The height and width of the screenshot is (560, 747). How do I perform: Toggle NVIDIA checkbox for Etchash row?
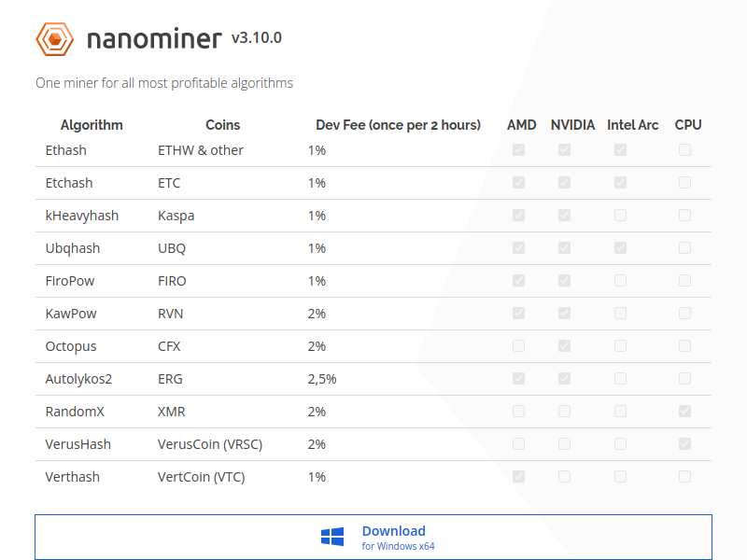[x=564, y=183]
